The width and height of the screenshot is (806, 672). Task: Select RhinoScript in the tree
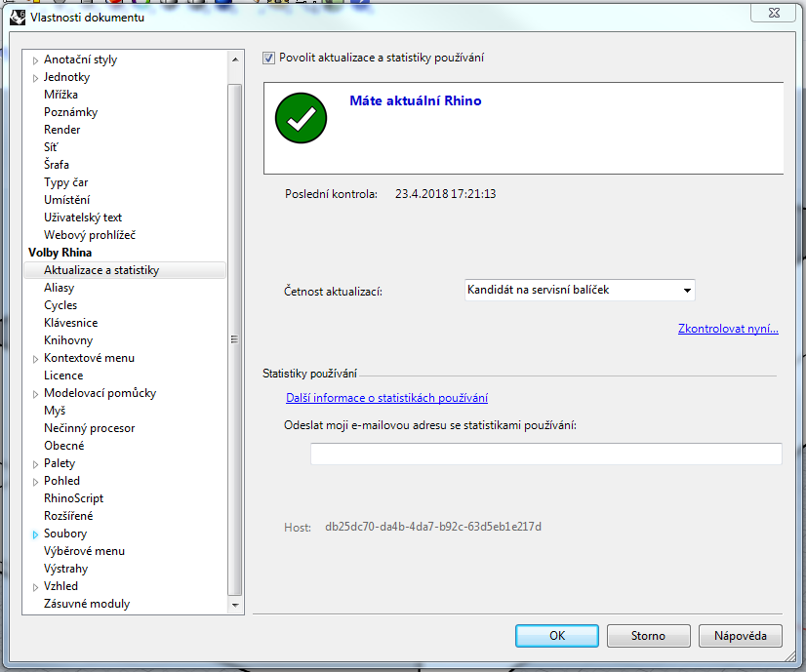(x=73, y=498)
